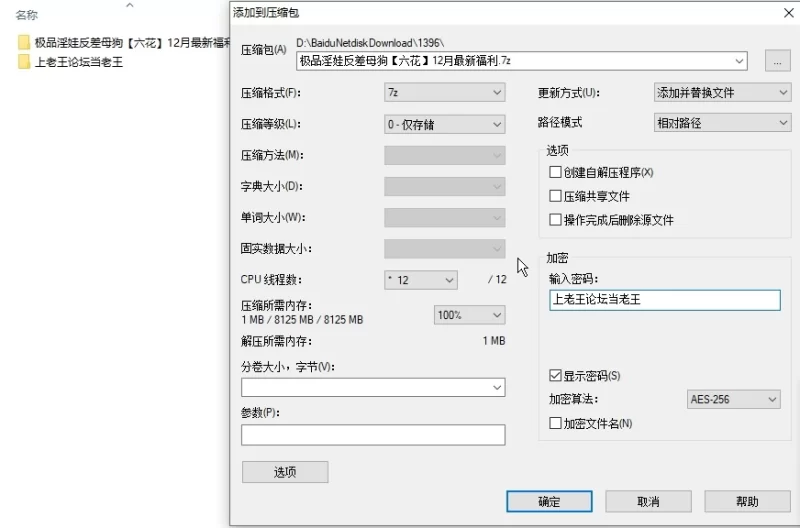Close the 添加到压缩包 dialog with X
This screenshot has height=528, width=800.
coord(789,13)
